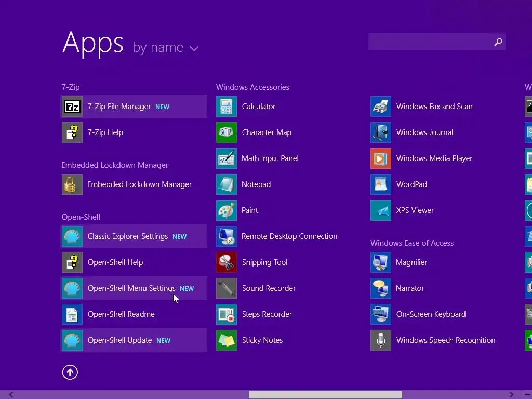Launch Windows Speech Recognition microphone icon
Viewport: 532px width, 399px height.
pyautogui.click(x=381, y=340)
